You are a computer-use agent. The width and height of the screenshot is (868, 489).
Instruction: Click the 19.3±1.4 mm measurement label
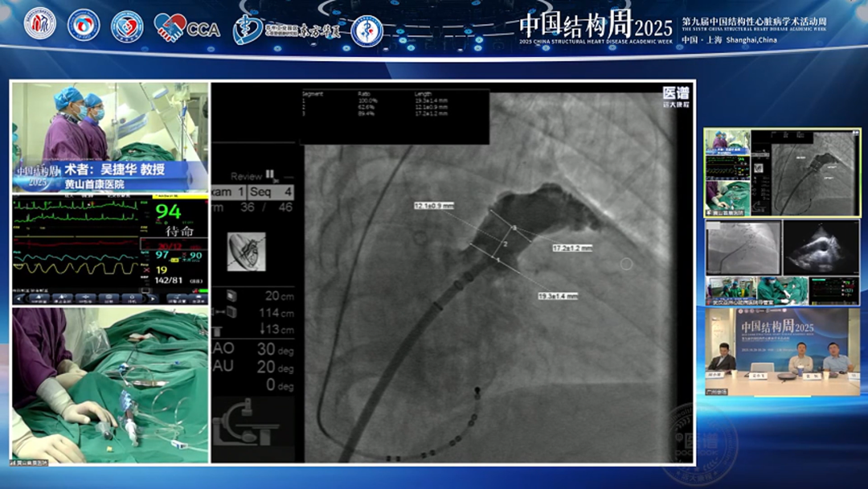557,297
